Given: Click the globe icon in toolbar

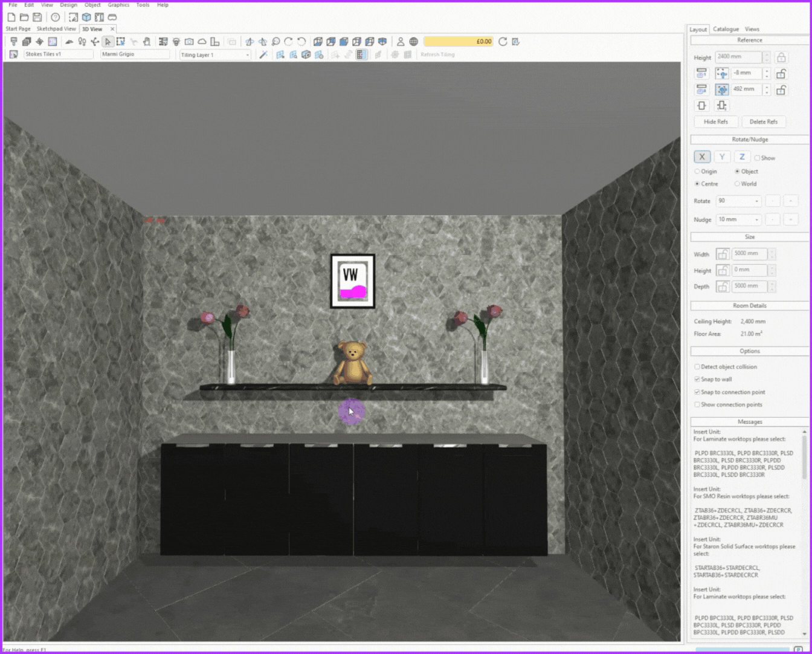Looking at the screenshot, I should tap(413, 42).
